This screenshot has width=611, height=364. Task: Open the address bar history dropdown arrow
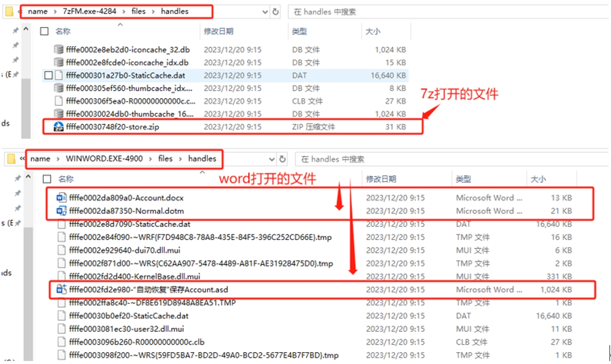pos(264,9)
